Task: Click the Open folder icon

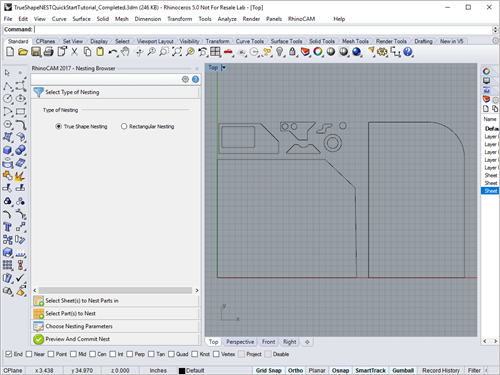Action: tap(23, 52)
